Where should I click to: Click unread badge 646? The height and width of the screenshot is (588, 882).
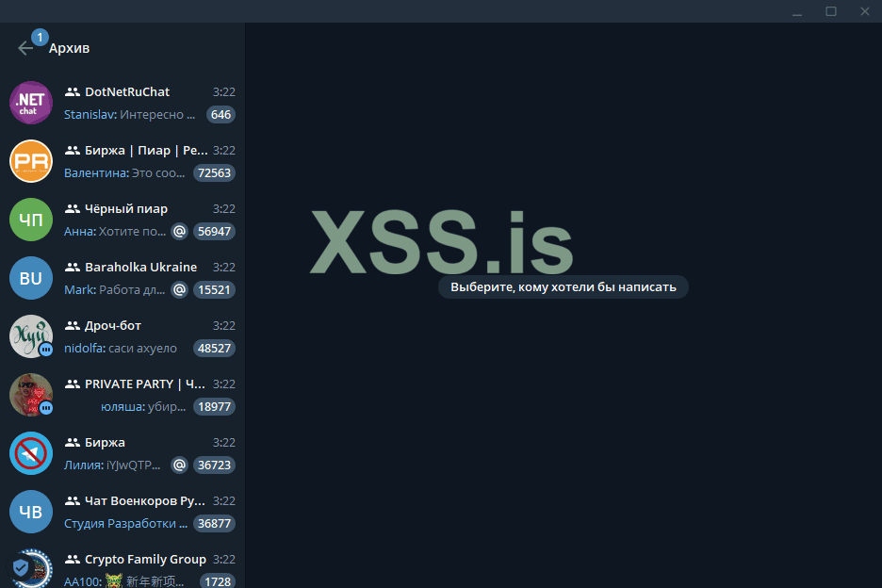click(220, 115)
